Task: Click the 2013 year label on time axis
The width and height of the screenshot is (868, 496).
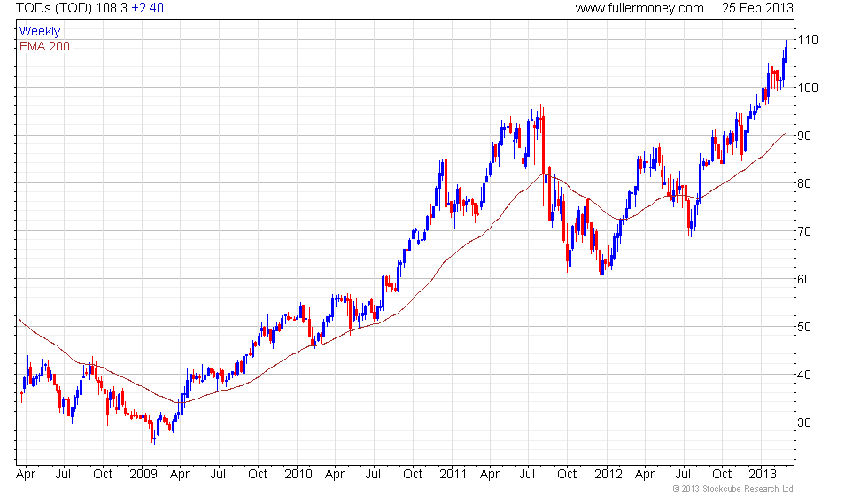Action: (x=763, y=475)
